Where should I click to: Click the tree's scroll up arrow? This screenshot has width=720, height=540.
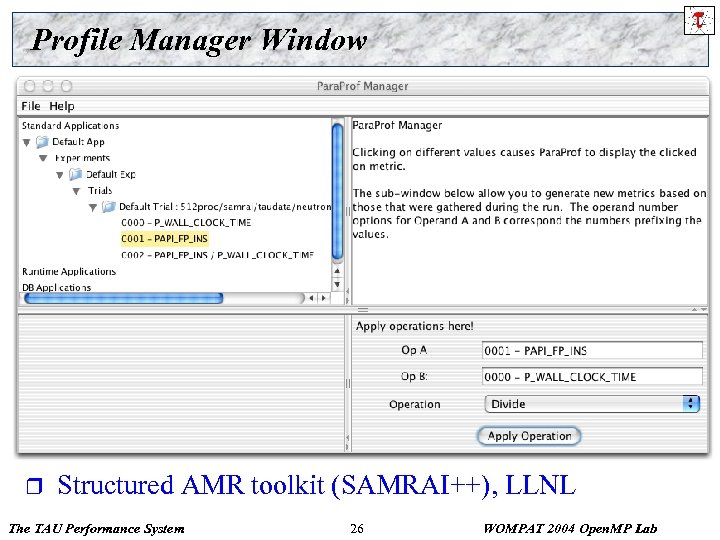click(337, 271)
